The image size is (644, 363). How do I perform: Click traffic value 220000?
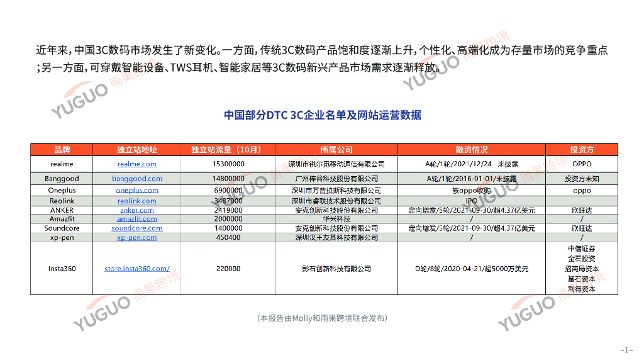(228, 269)
